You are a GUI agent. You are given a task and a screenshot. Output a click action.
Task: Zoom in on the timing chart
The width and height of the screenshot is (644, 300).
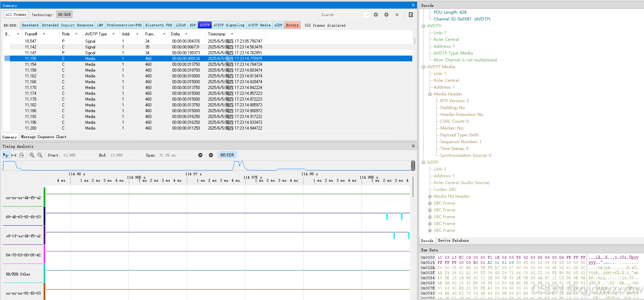[32, 155]
